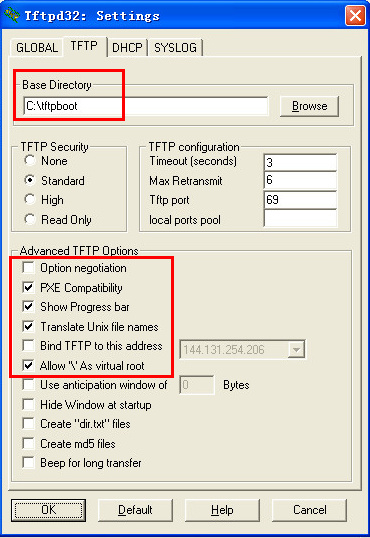Switch to the GLOBAL tab

coord(37,48)
